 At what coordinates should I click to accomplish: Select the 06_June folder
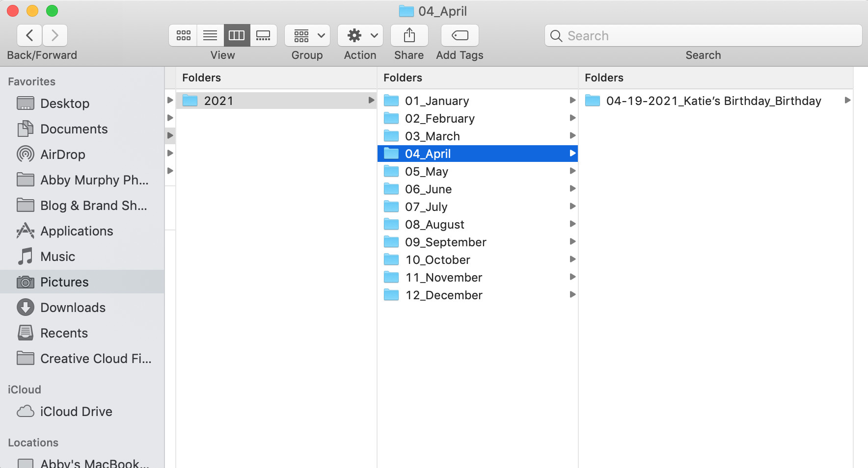[478, 189]
